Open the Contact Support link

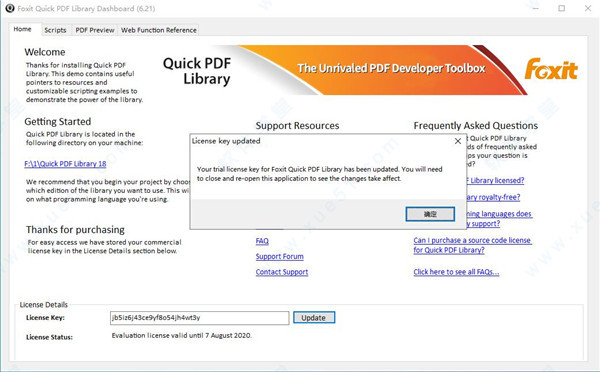click(282, 272)
